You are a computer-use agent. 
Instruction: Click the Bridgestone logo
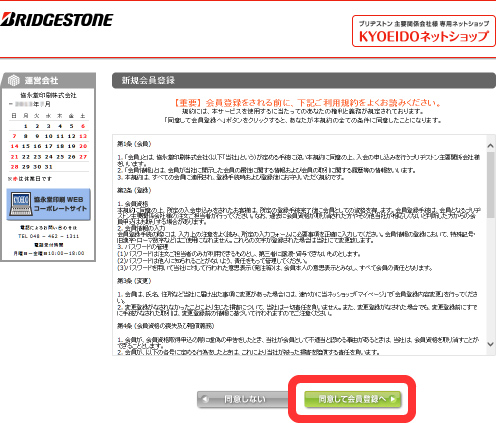(x=57, y=20)
